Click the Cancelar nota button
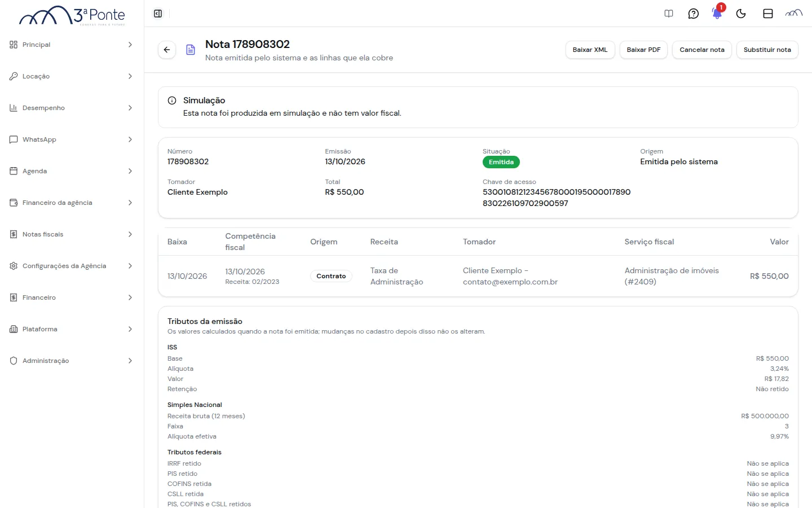The height and width of the screenshot is (508, 812). (x=702, y=50)
